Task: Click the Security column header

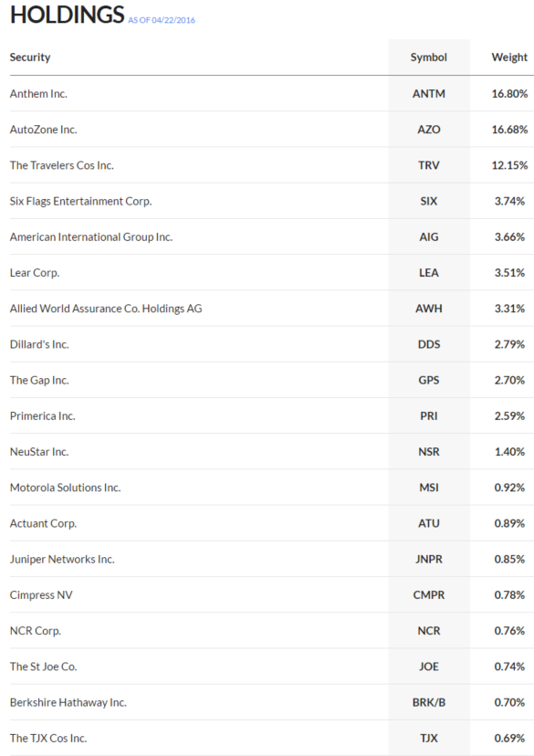Action: click(30, 58)
